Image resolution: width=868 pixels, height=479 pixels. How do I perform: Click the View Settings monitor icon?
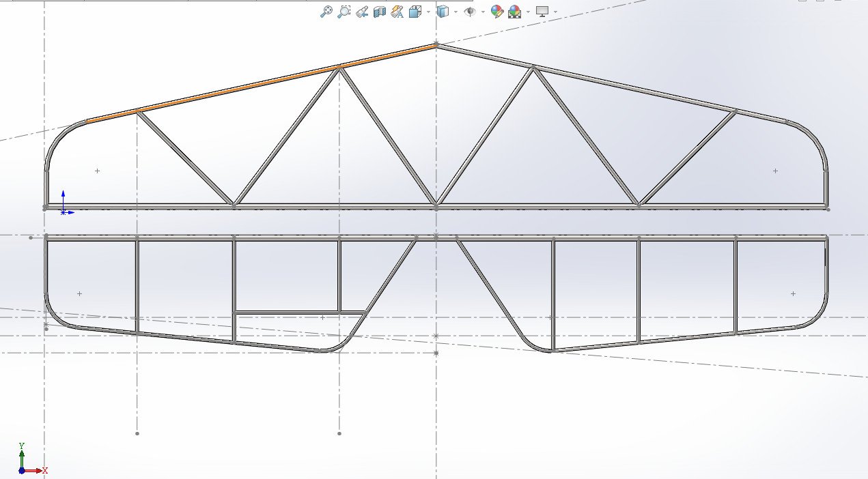[542, 12]
